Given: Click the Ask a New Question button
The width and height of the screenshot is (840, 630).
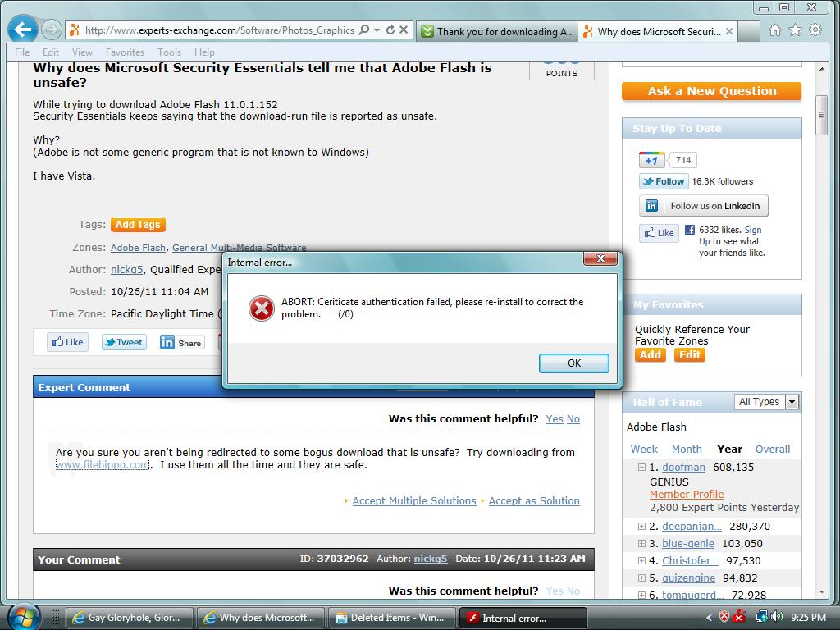Looking at the screenshot, I should (711, 91).
